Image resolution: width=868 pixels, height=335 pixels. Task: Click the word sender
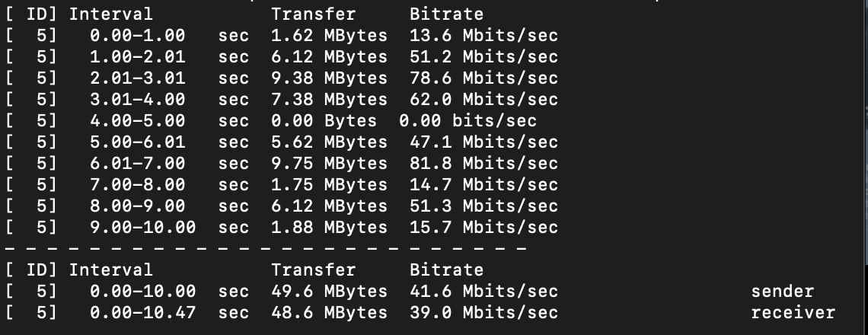[783, 292]
